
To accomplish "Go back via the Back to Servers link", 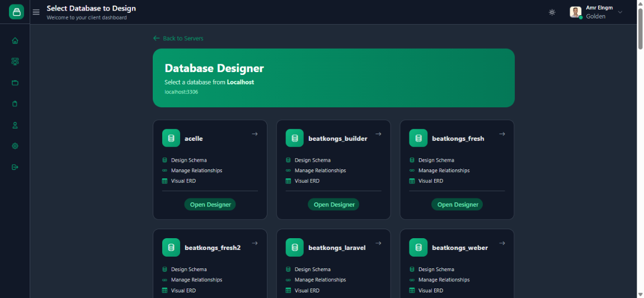I will point(178,39).
